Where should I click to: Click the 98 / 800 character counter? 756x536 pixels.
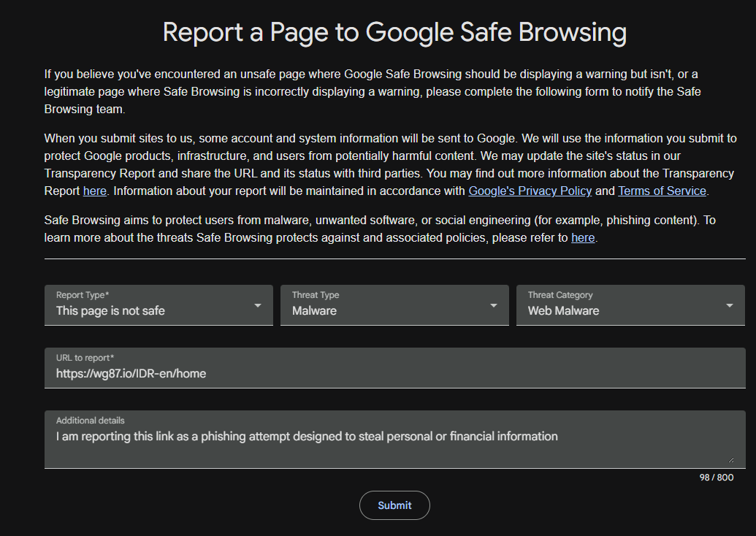[717, 477]
